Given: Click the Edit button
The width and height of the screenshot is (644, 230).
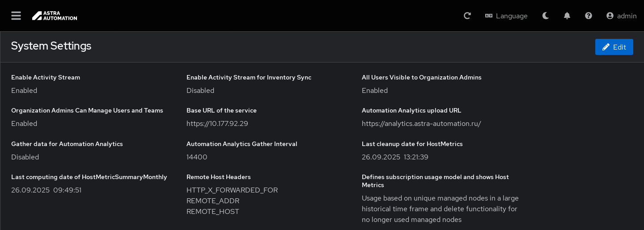Looking at the screenshot, I should tap(614, 47).
